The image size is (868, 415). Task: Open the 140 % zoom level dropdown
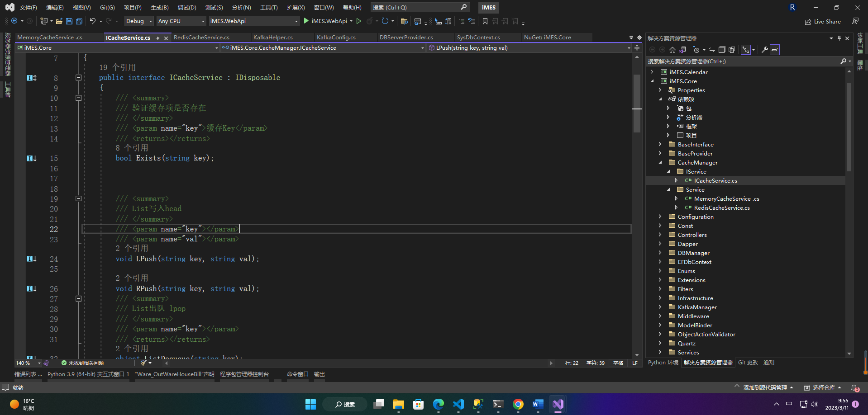[28, 363]
